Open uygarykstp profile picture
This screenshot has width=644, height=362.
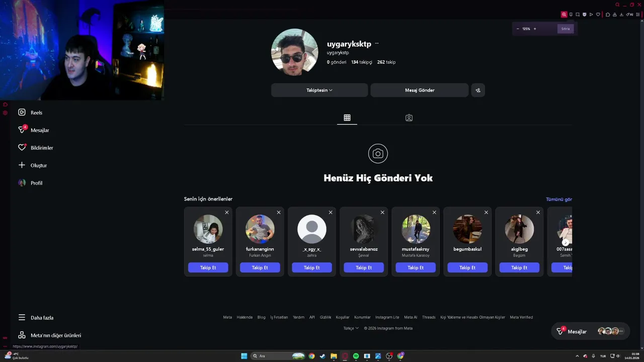pos(295,52)
